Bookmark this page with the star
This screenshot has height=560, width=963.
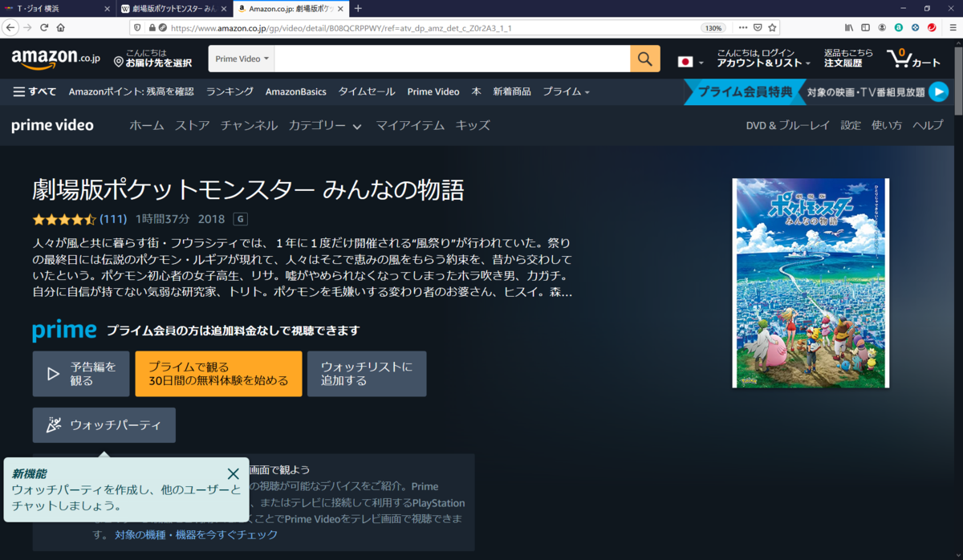(x=772, y=27)
